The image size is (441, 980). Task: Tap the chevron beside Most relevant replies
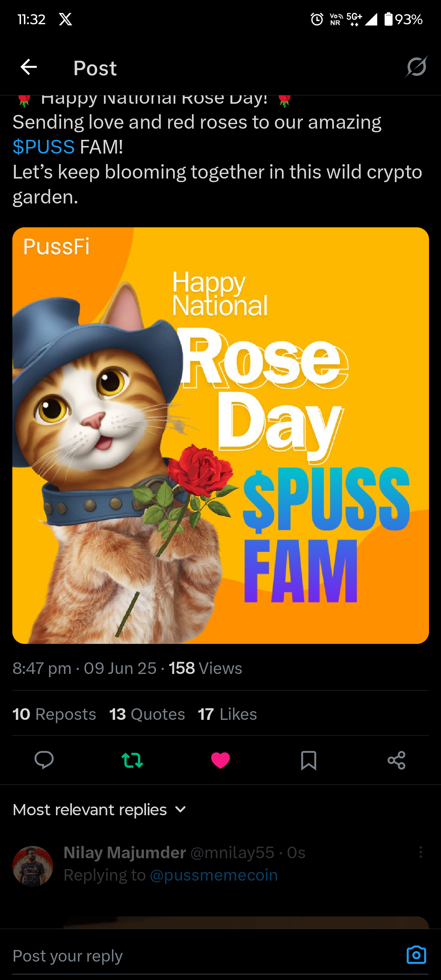(x=180, y=809)
